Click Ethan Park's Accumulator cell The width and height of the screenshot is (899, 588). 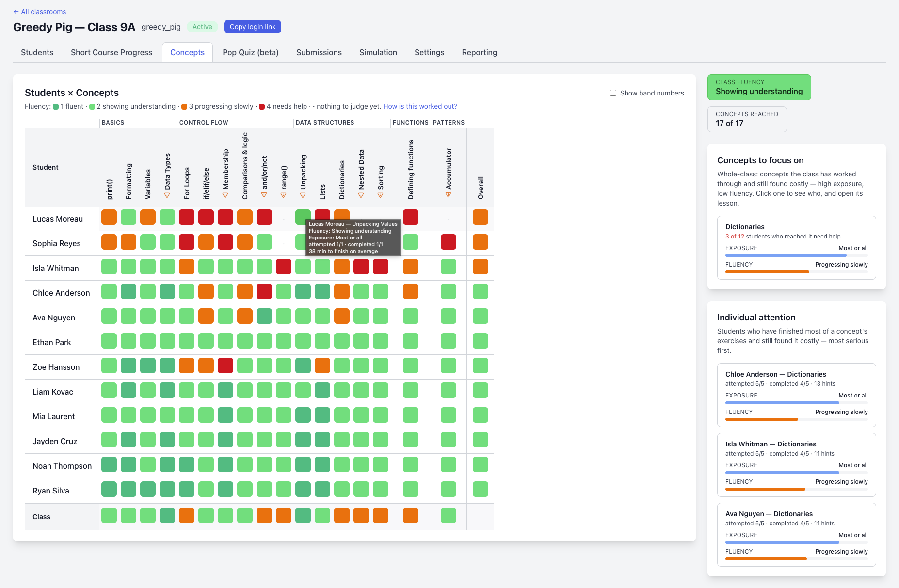pyautogui.click(x=449, y=341)
